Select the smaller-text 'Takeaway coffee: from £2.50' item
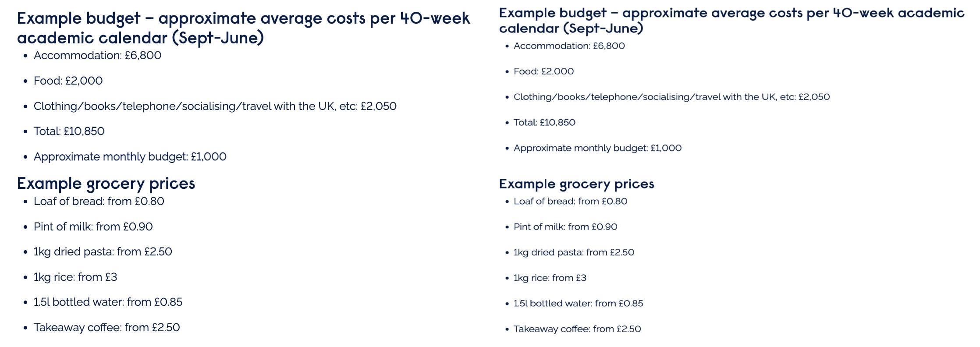Viewport: 980px width, 347px height. click(x=577, y=329)
